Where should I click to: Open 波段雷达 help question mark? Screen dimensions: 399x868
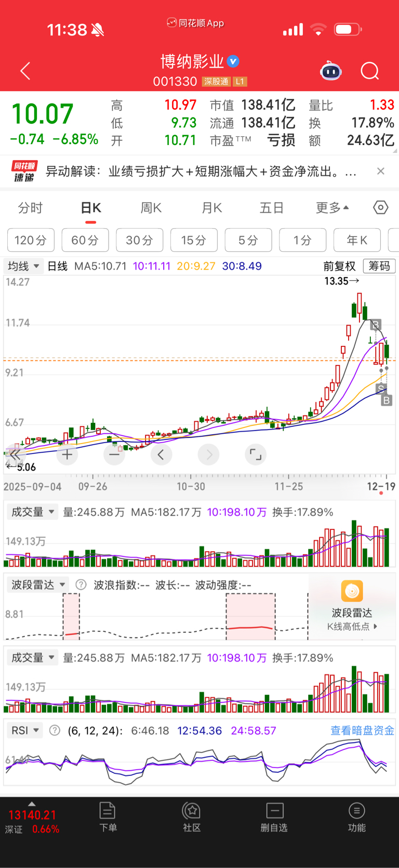tap(81, 585)
